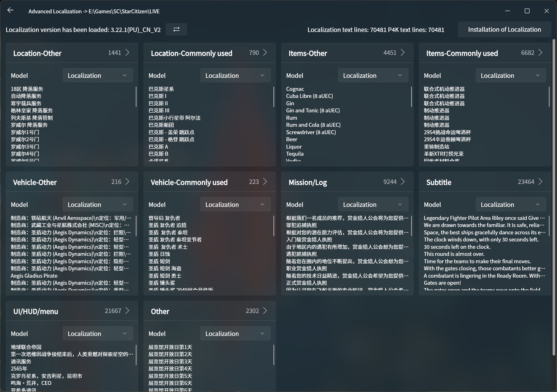
Task: Click the Items-Other card title
Action: pyautogui.click(x=308, y=53)
